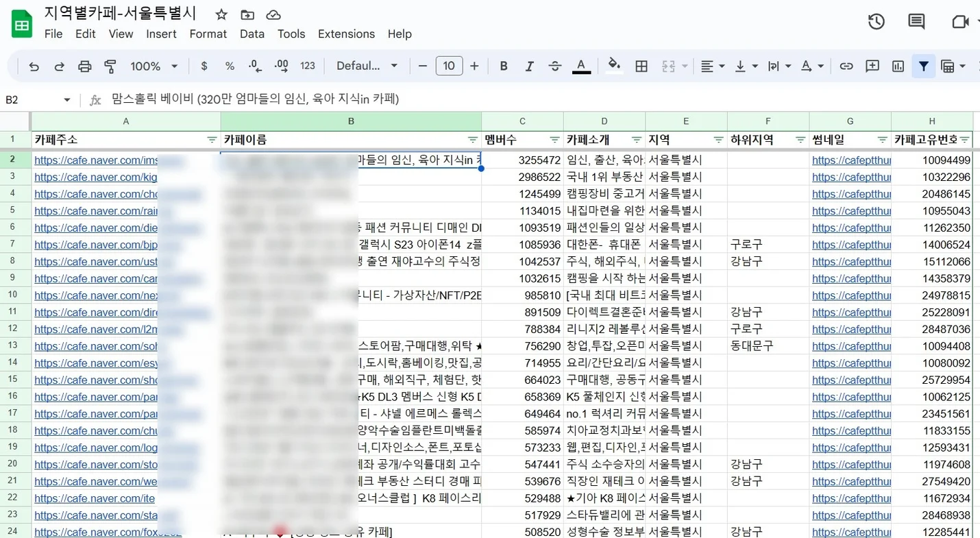Open the Help menu
The height and width of the screenshot is (538, 980).
click(400, 34)
